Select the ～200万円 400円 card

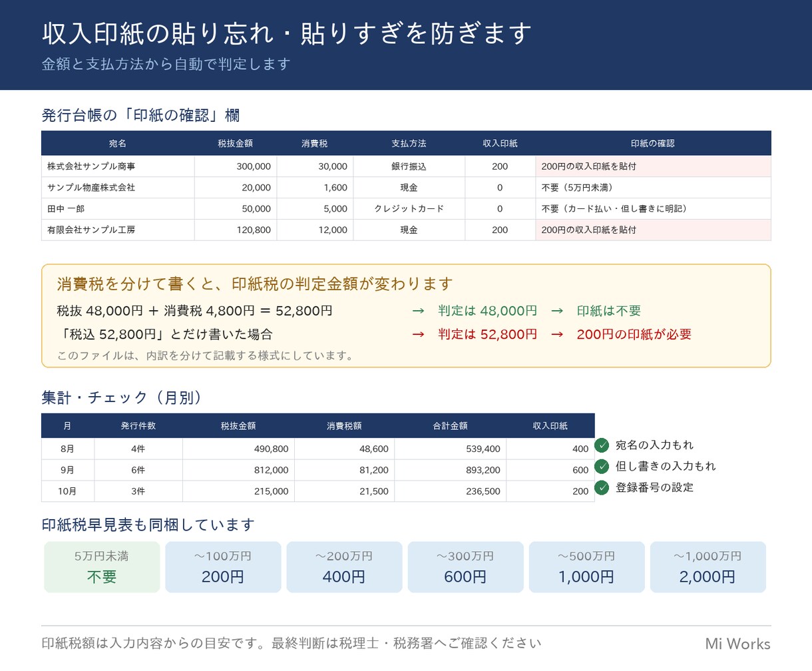344,567
